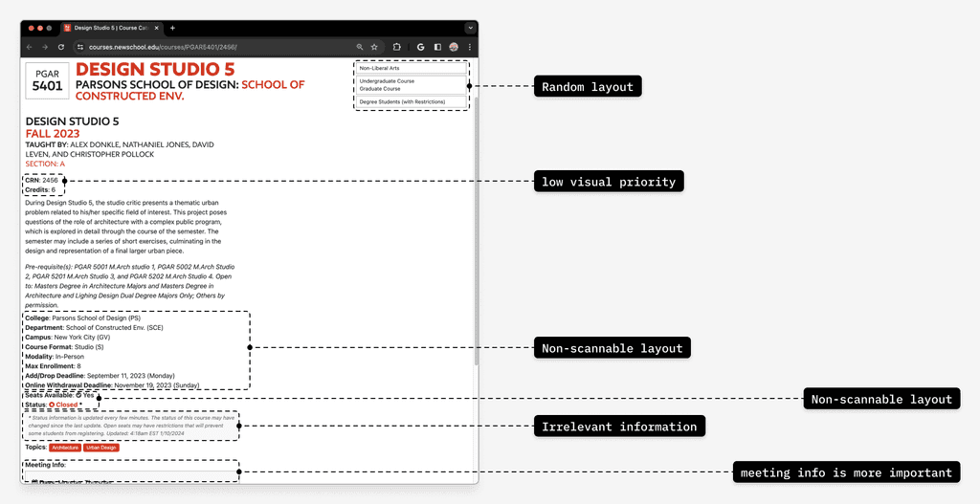The height and width of the screenshot is (504, 980).
Task: Click the Seats Available: Yes line
Action: pyautogui.click(x=59, y=395)
